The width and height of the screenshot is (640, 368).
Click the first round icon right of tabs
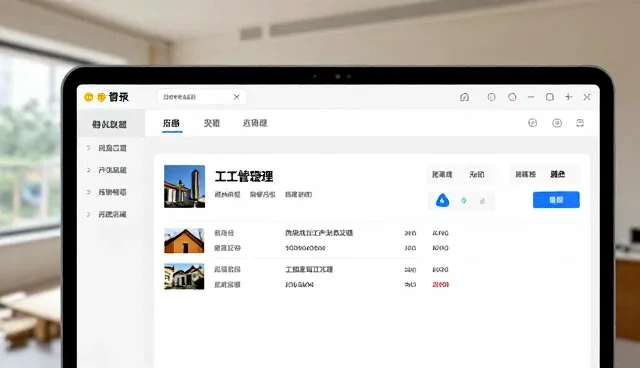[x=533, y=123]
